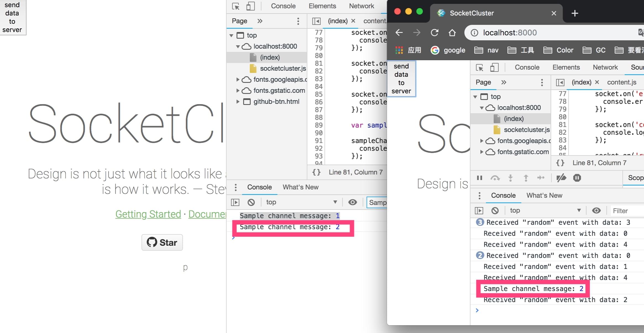Open Elements tab in right DevTools
Viewport: 644px width, 333px height.
pos(566,67)
